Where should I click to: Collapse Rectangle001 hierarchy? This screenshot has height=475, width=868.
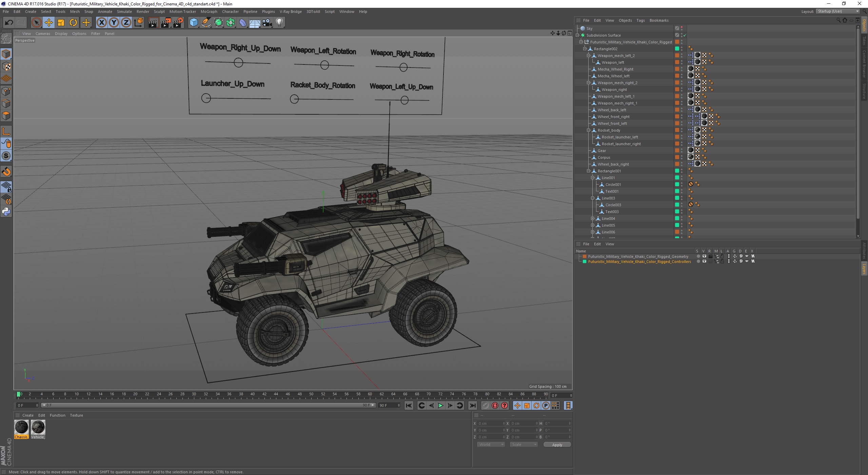coord(589,171)
